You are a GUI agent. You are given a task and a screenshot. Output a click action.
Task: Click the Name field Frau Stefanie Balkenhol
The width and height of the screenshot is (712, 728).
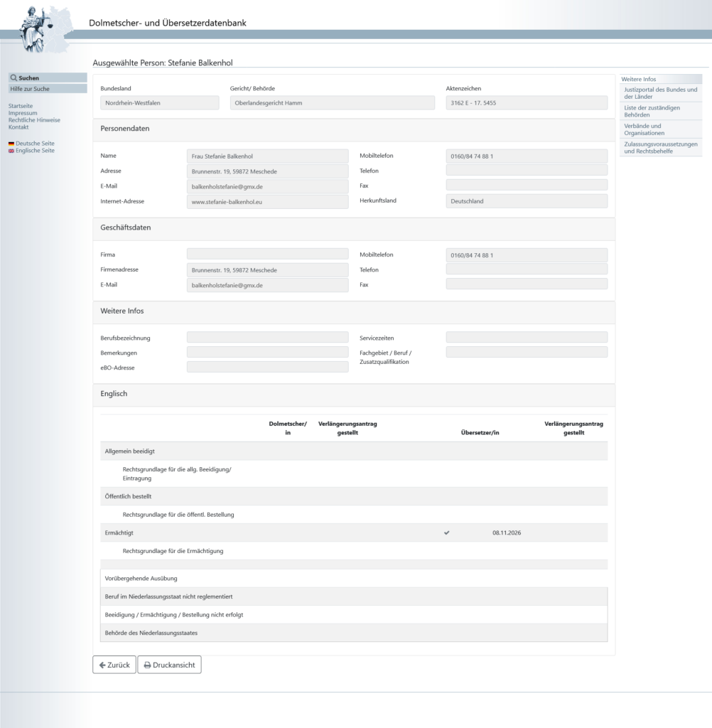click(268, 156)
